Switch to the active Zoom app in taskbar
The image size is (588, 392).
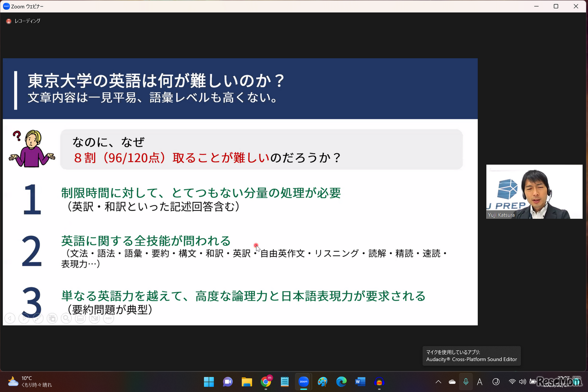[304, 382]
